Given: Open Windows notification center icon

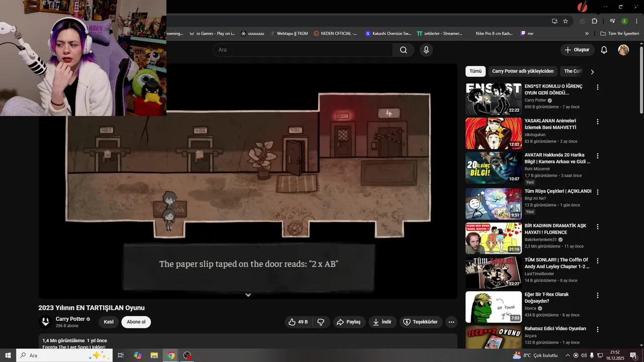Looking at the screenshot, I should (633, 355).
